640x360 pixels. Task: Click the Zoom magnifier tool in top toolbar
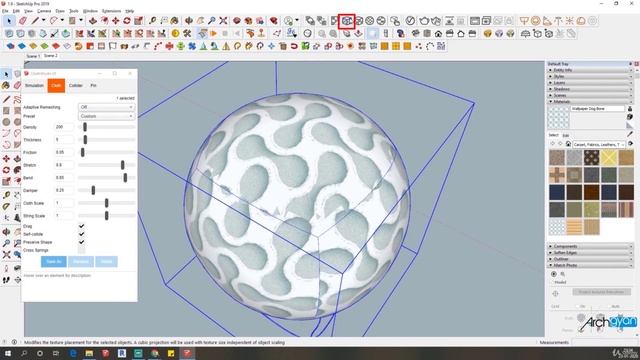click(211, 20)
